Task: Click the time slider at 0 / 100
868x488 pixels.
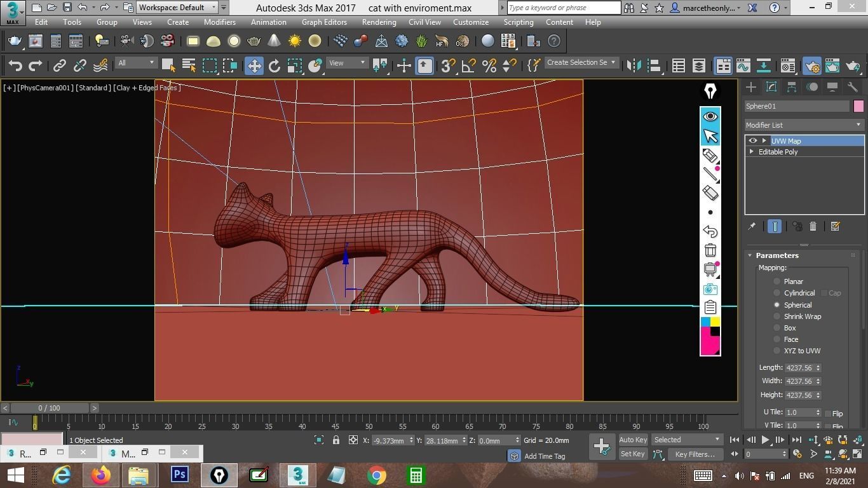Action: point(49,408)
